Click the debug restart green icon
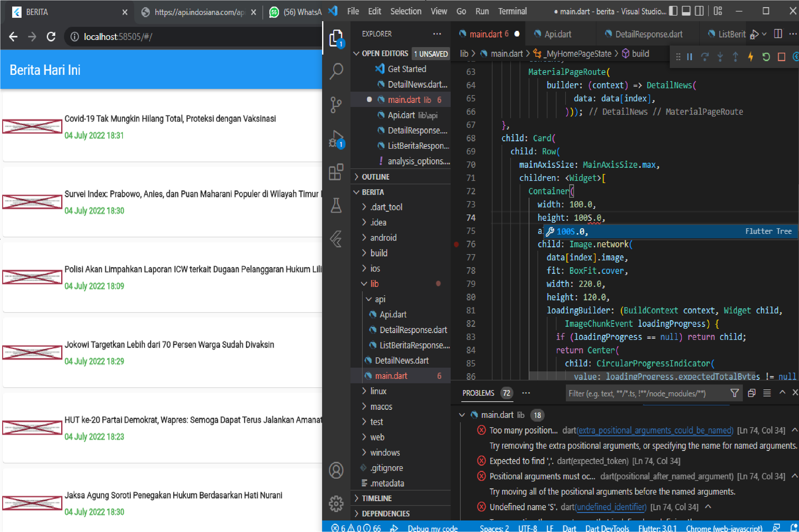799x532 pixels. pos(766,57)
